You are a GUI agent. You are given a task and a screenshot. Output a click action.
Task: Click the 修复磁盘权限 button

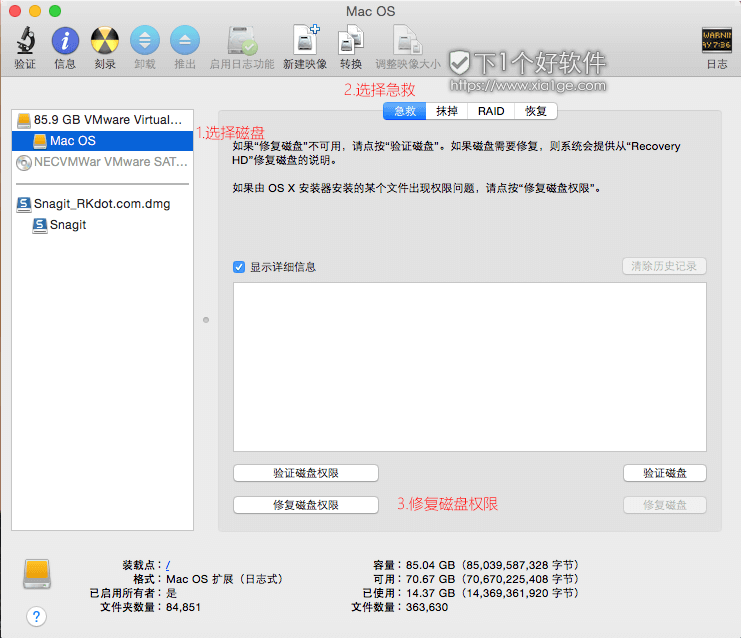[x=306, y=505]
